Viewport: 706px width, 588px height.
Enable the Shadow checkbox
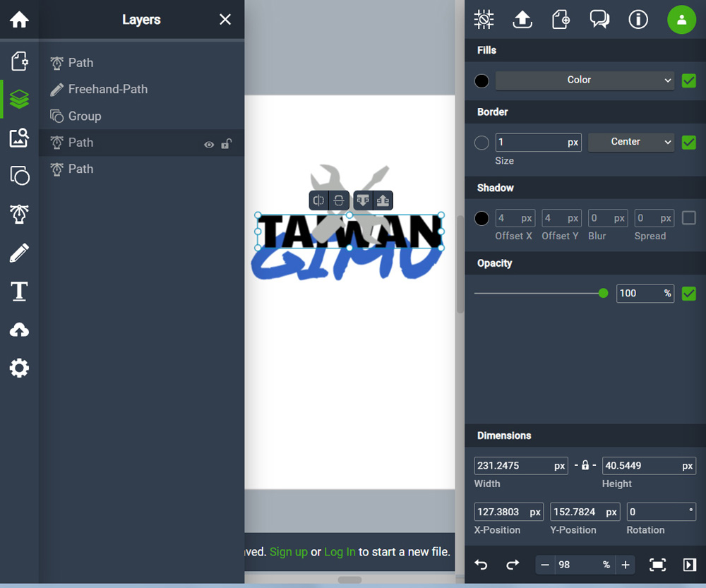pos(689,218)
